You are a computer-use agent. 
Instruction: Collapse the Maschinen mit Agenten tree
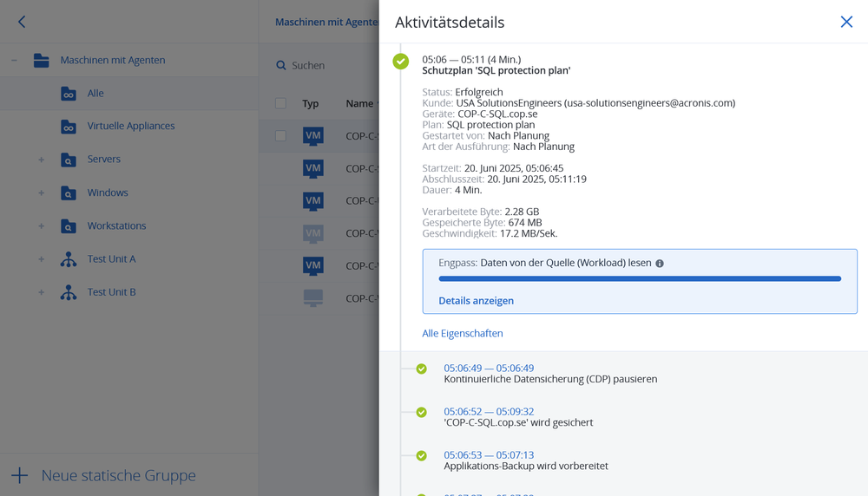(14, 61)
